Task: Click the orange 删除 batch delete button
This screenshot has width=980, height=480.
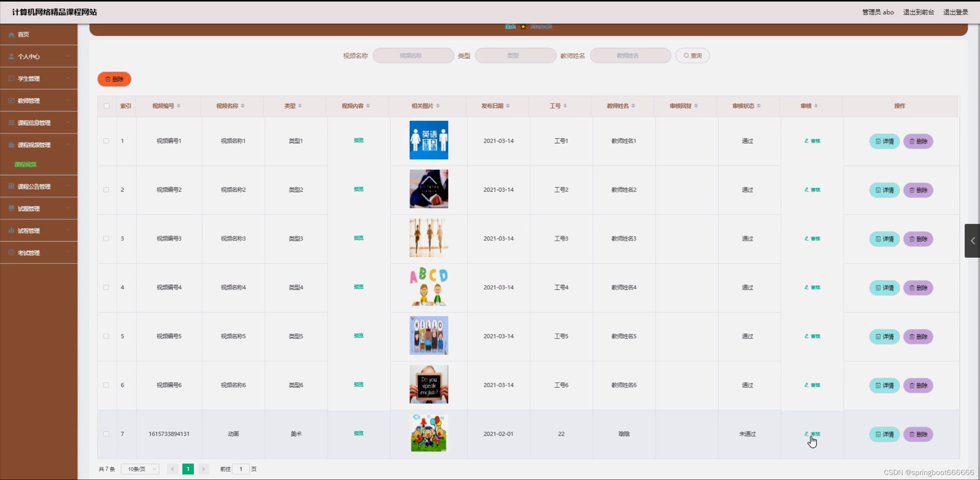Action: (114, 79)
